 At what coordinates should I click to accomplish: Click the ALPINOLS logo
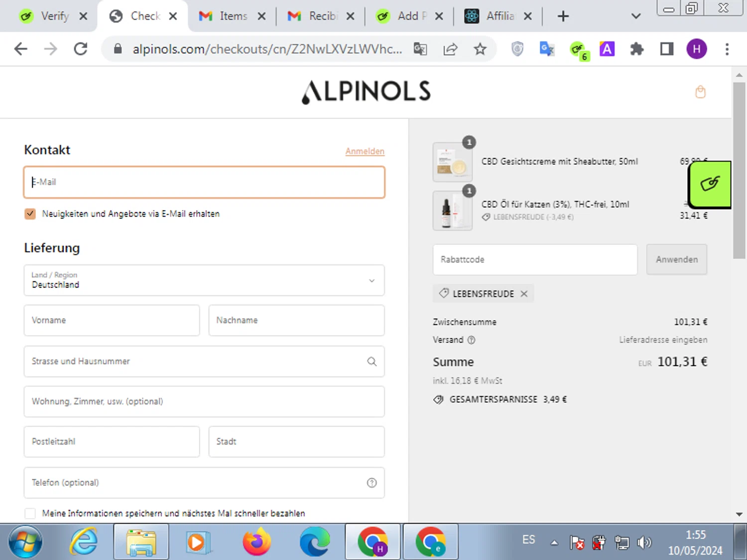pyautogui.click(x=367, y=92)
